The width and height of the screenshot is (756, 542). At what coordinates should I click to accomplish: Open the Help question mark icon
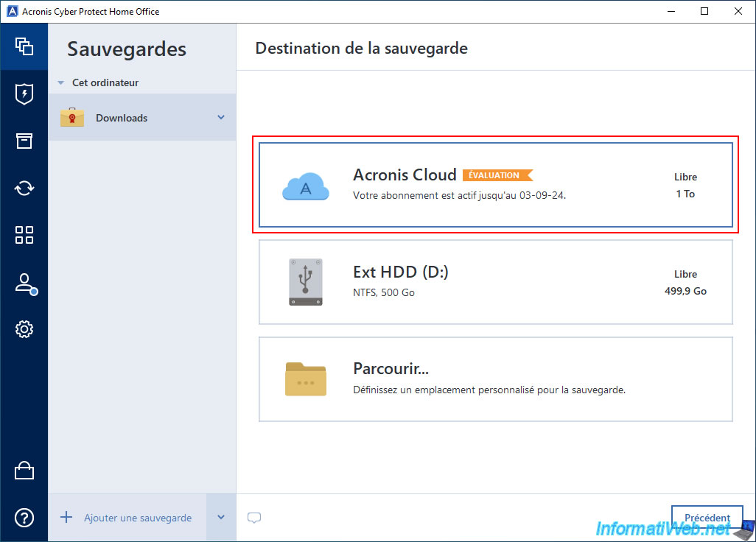pos(24,518)
